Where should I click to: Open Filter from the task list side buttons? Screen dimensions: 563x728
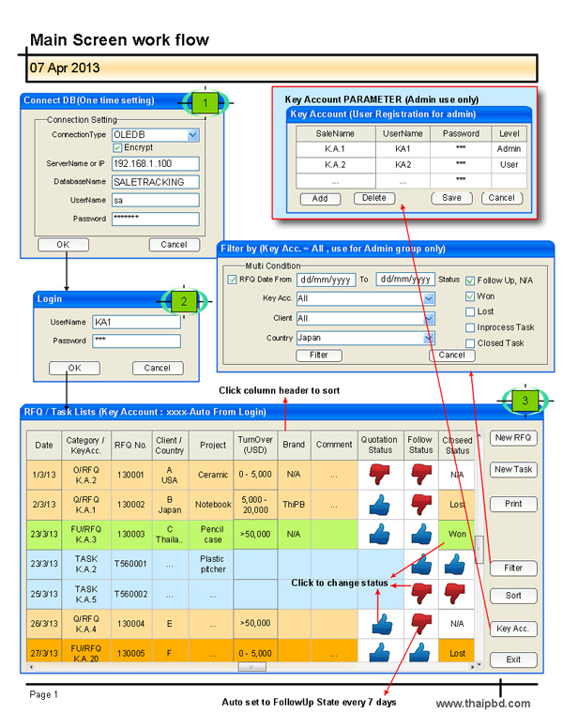[513, 569]
